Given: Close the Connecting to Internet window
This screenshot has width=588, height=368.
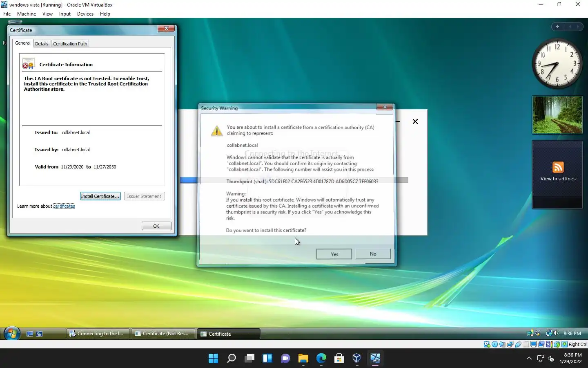Looking at the screenshot, I should click(x=415, y=121).
